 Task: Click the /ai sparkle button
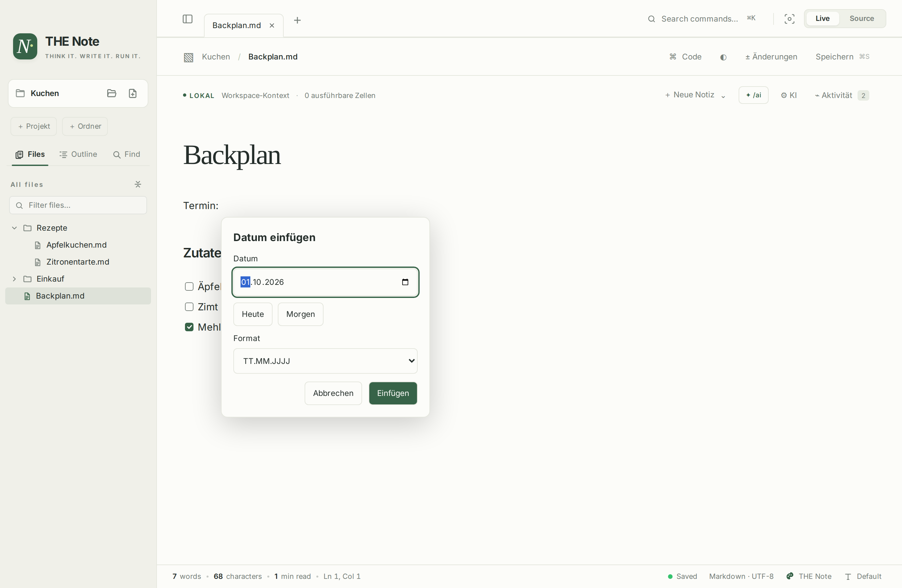click(753, 95)
